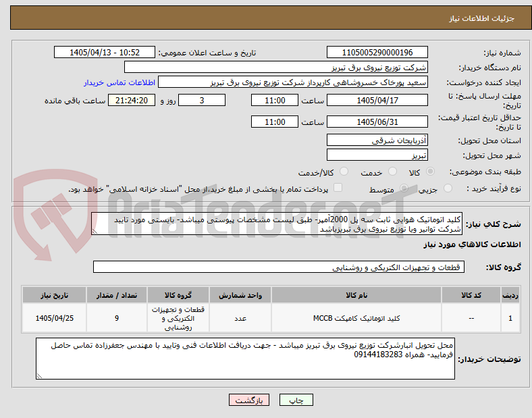Click the گروه کالا column header
The height and width of the screenshot is (418, 532).
click(178, 295)
